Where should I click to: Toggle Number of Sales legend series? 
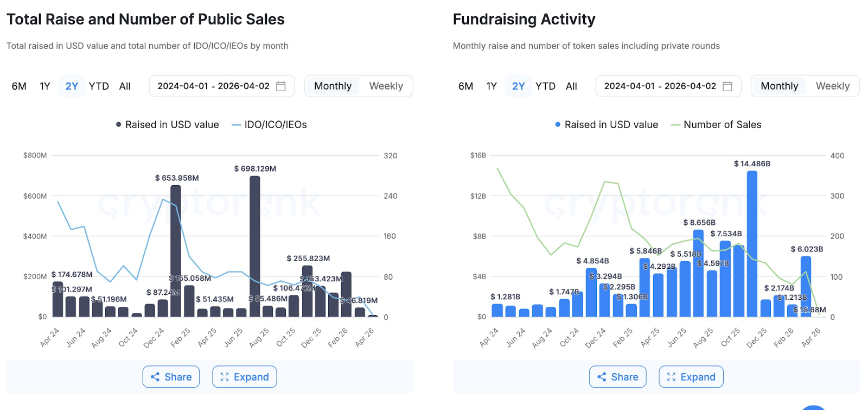pyautogui.click(x=716, y=125)
